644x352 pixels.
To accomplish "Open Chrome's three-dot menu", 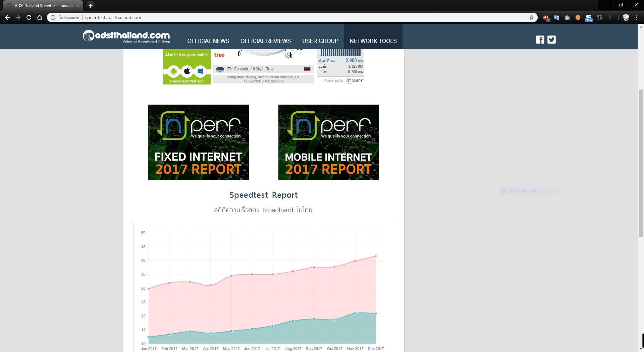I will click(637, 17).
